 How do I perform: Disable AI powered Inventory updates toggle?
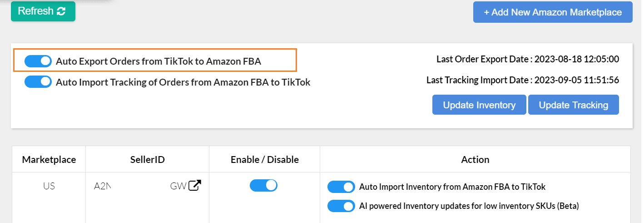[x=341, y=206]
